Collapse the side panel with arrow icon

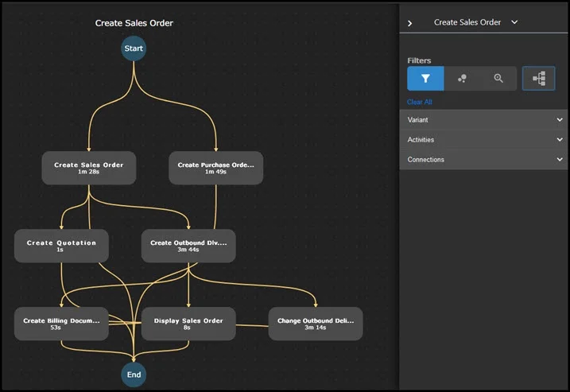click(x=409, y=23)
